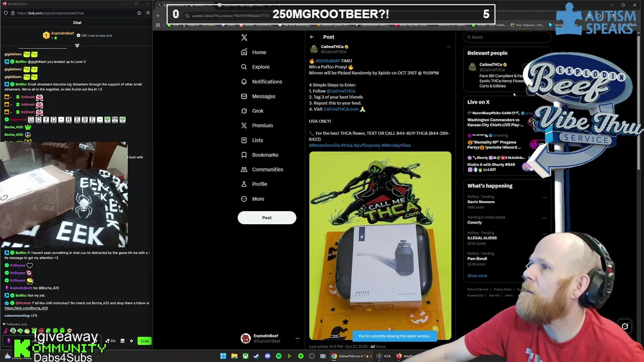The width and height of the screenshot is (644, 362).
Task: Click Firefox bookmark star icon
Action: click(x=139, y=13)
